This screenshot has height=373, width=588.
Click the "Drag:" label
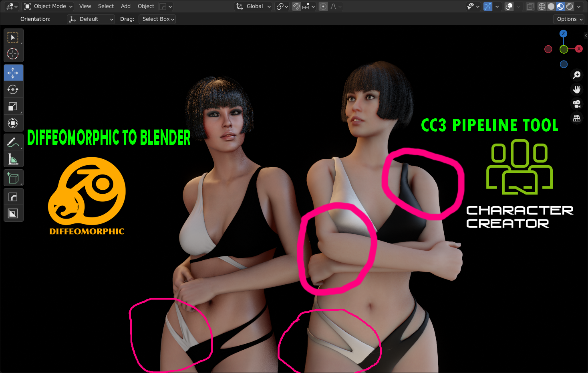127,19
